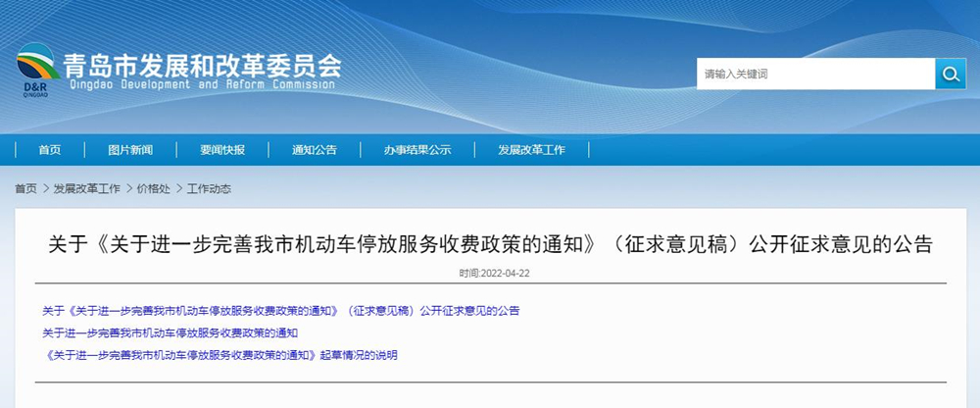
Task: Open the 起草情况的说明 document link
Action: [x=220, y=355]
